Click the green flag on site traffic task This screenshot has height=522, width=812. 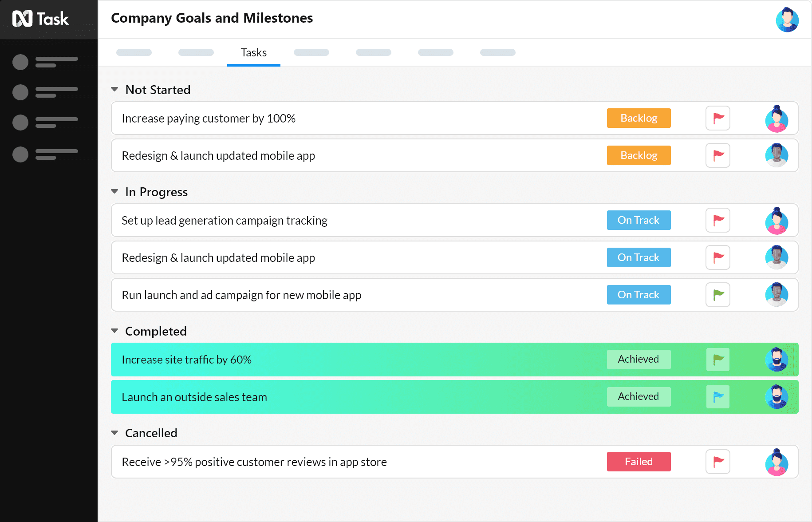click(717, 360)
